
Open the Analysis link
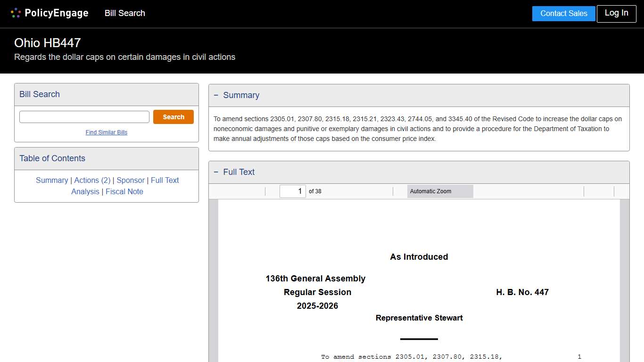(85, 191)
